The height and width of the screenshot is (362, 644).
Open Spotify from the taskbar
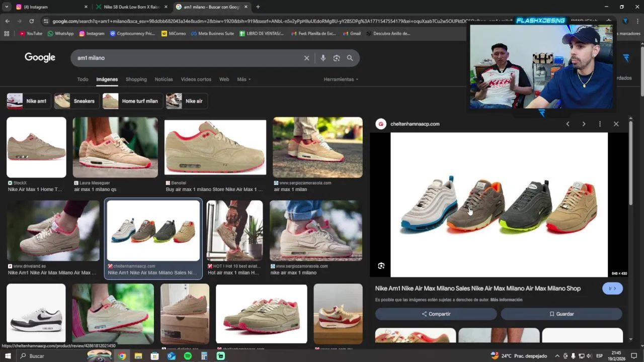(188, 356)
